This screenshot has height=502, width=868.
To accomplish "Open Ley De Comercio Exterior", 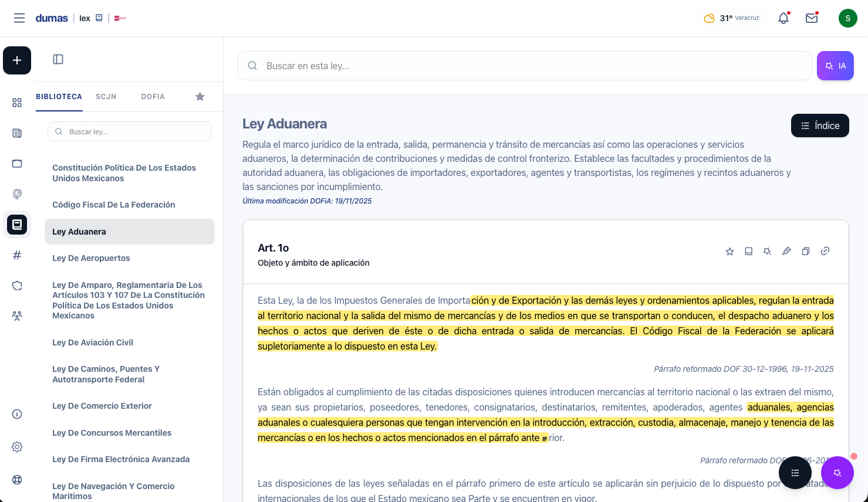I will (130, 406).
